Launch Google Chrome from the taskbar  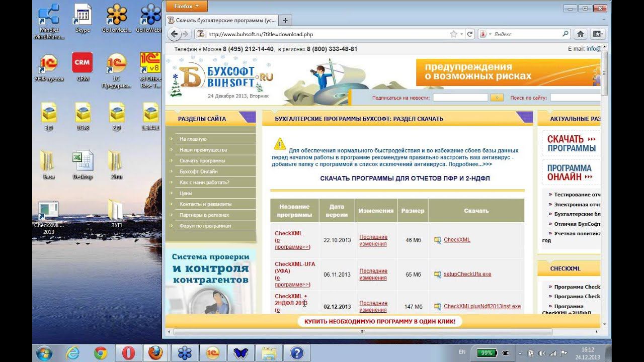(100, 353)
